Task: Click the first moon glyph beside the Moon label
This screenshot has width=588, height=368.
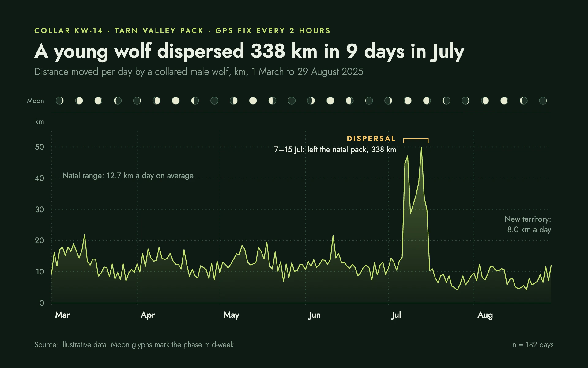Action: click(x=60, y=101)
